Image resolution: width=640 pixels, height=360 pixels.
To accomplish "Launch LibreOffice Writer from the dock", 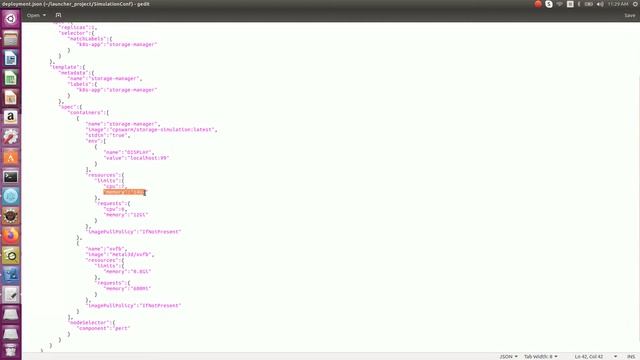I will tap(11, 58).
